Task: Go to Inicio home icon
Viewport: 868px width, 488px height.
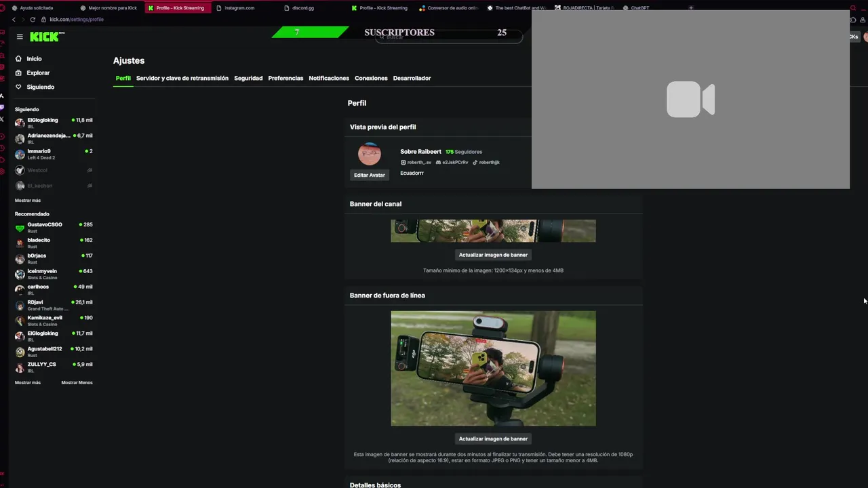Action: click(18, 59)
